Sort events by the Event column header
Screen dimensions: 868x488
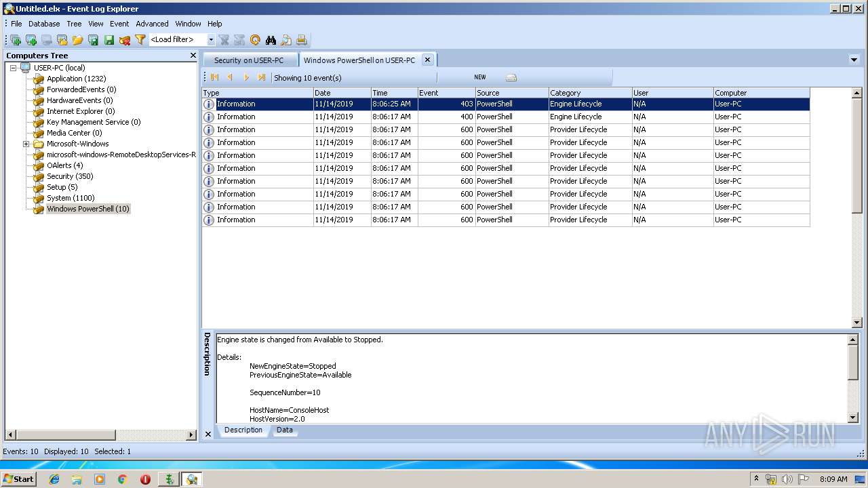pos(446,93)
